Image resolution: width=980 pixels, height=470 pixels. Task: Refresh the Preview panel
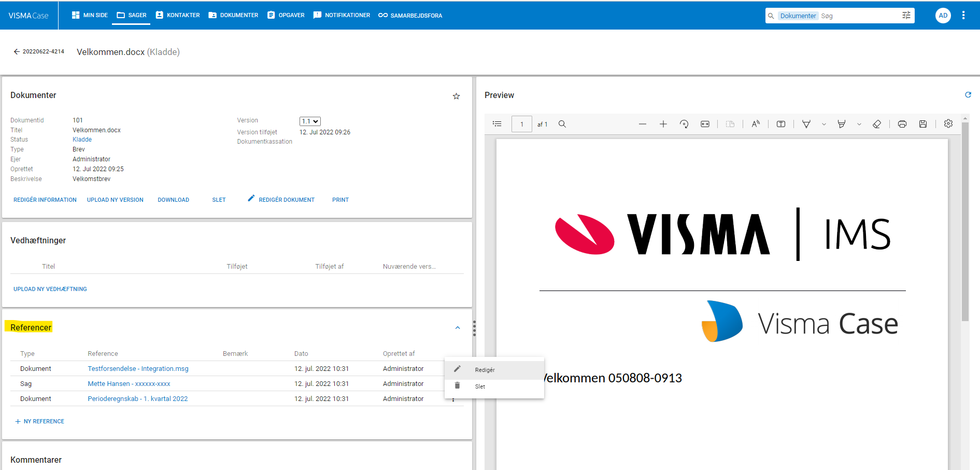[x=968, y=95]
